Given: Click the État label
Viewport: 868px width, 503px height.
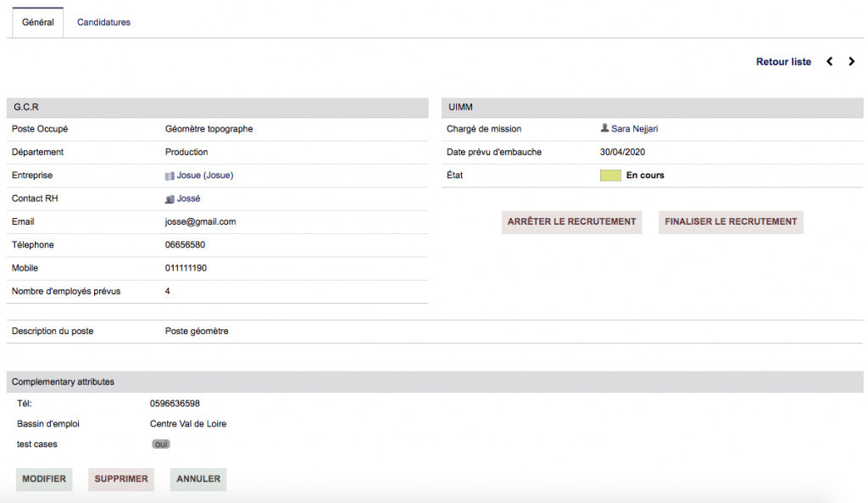Looking at the screenshot, I should [x=454, y=175].
